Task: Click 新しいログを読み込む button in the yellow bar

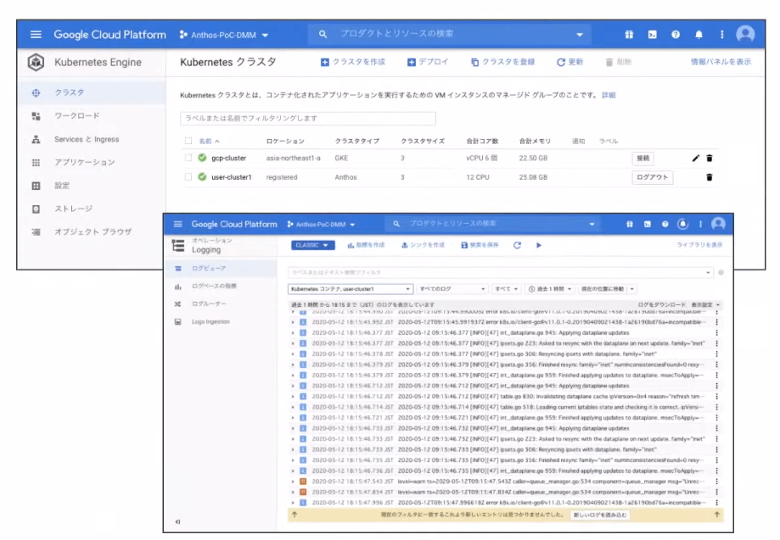Action: coord(600,515)
